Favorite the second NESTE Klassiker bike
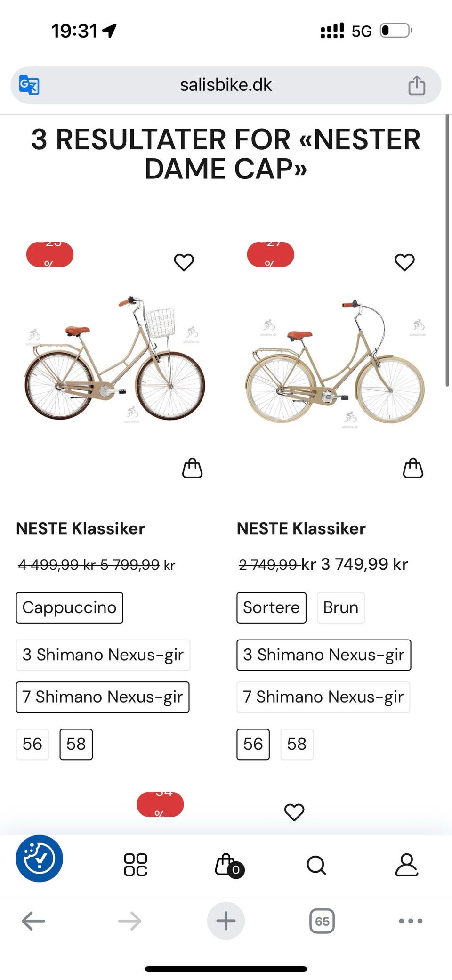This screenshot has width=452, height=980. pos(404,262)
